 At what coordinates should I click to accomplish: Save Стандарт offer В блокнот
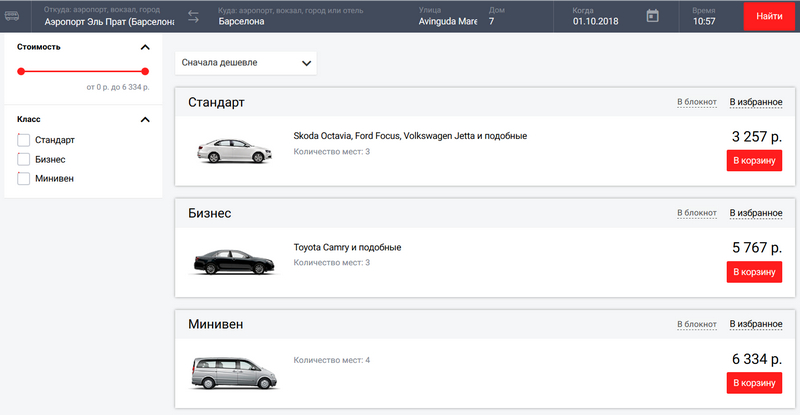pyautogui.click(x=697, y=102)
